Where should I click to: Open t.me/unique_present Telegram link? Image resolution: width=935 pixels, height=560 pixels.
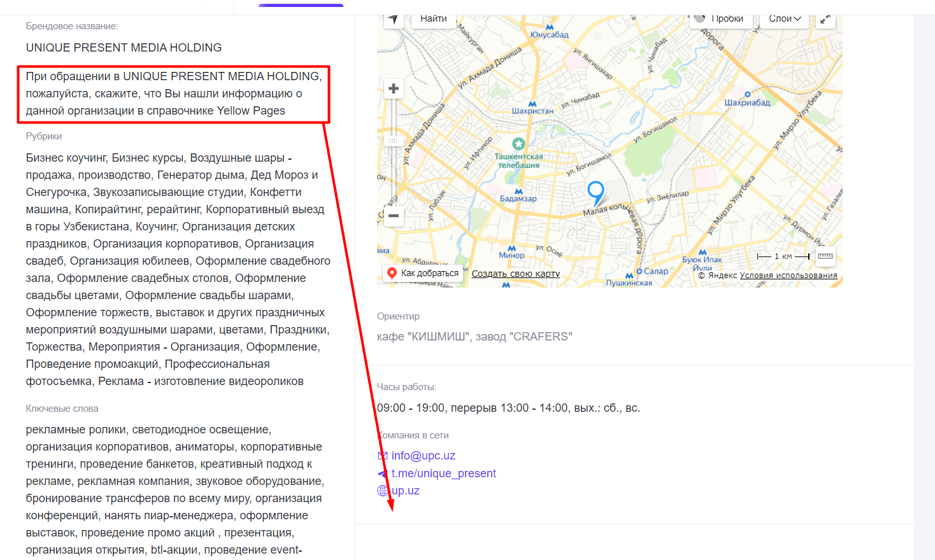444,473
